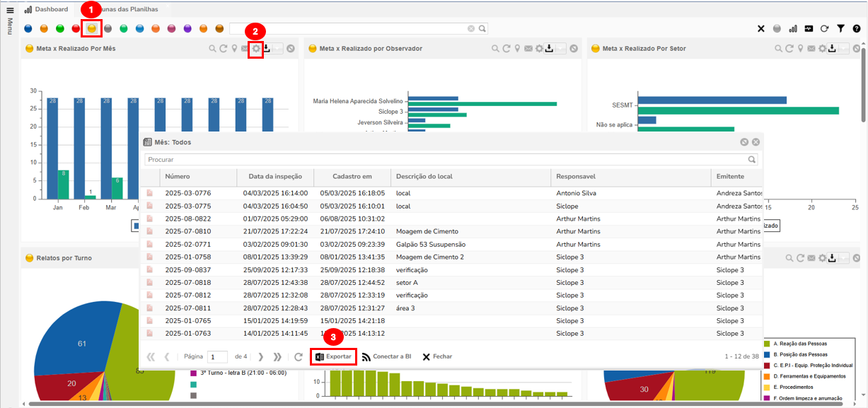Toggle the left hamburger Menu

coord(10,10)
